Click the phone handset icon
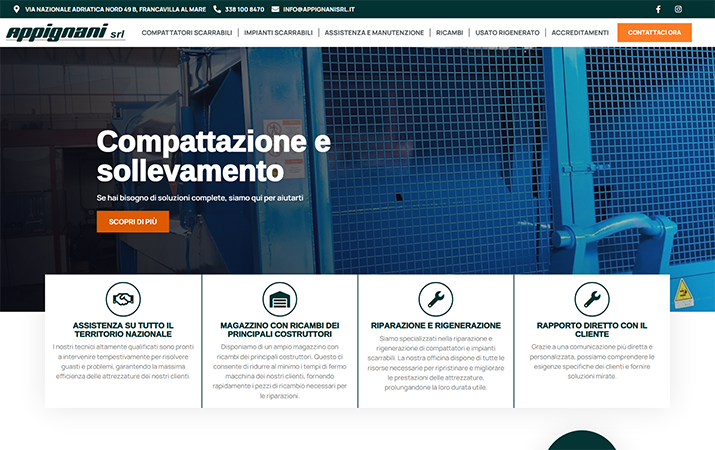 [x=217, y=9]
